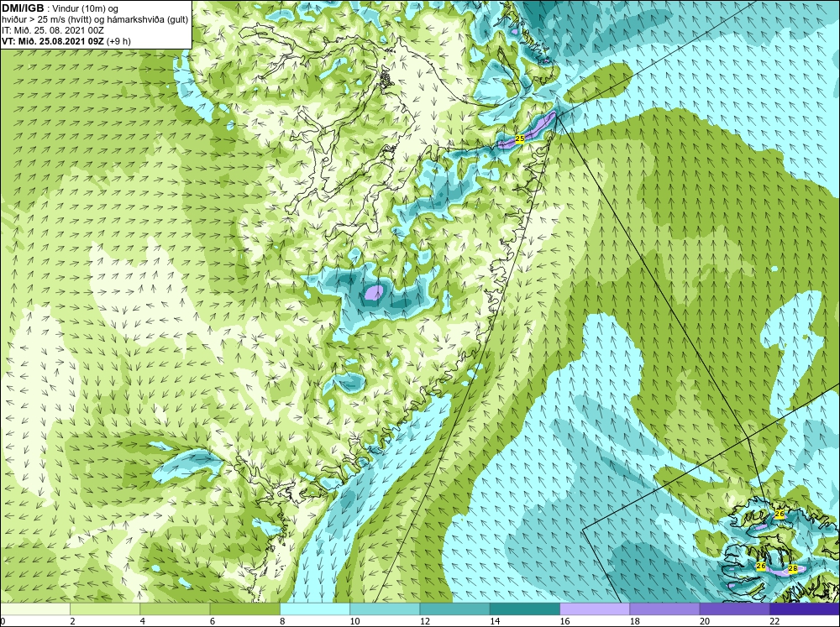Click the yellow "28" gust label

coord(793,568)
